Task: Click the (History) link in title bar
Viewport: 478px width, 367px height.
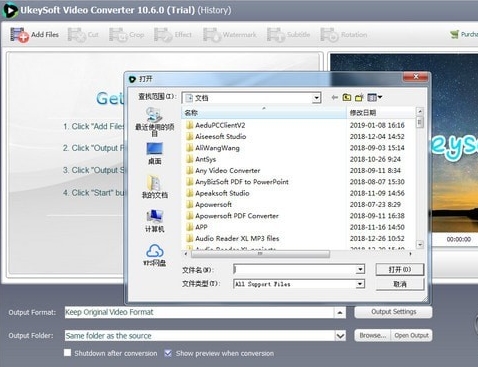Action: click(214, 10)
